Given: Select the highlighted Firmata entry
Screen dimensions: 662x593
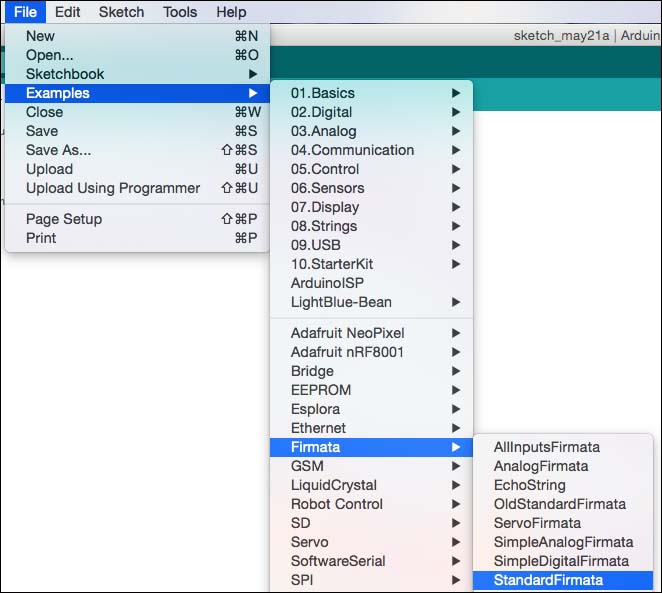Looking at the screenshot, I should coord(371,447).
